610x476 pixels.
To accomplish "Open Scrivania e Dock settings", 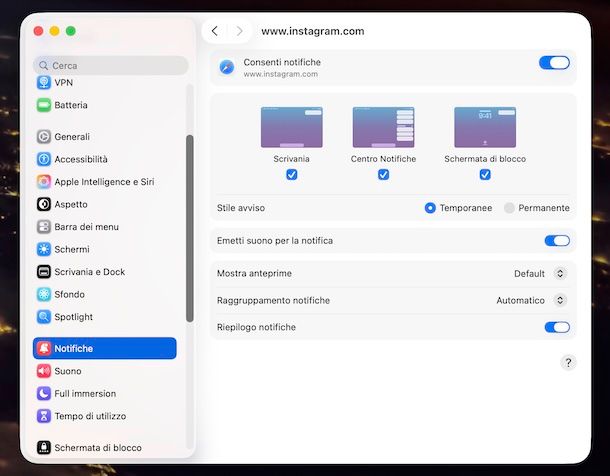I will (x=105, y=272).
